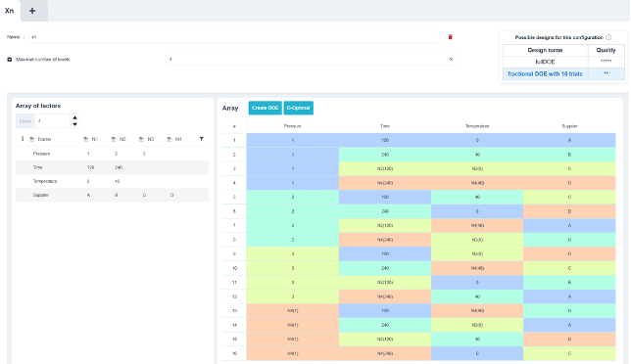Switch to the Xn tab
The width and height of the screenshot is (631, 364).
pyautogui.click(x=9, y=11)
